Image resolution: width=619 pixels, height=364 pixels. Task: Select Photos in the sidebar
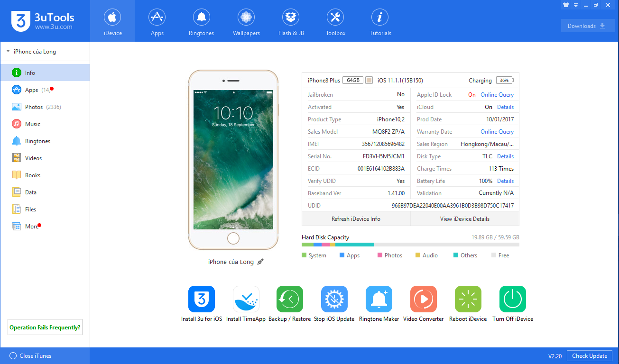(x=34, y=107)
